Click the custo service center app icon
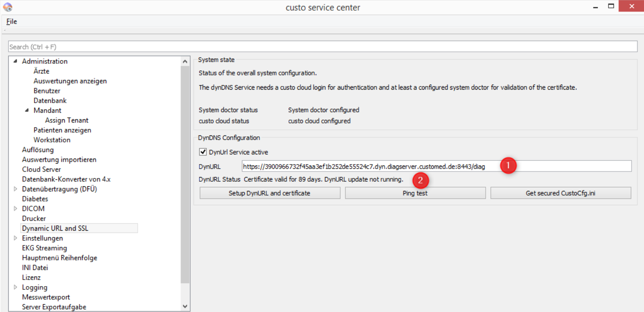The image size is (644, 312). 7,7
